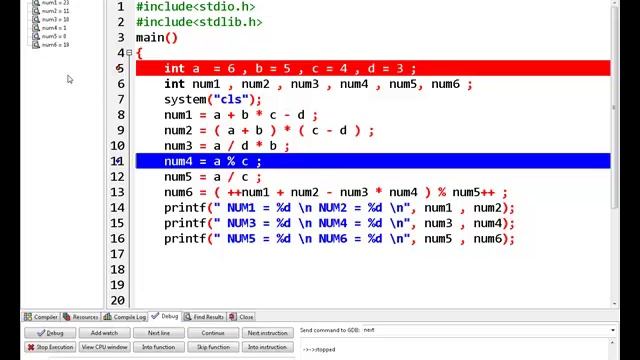Open the Compiler tab
Image resolution: width=640 pixels, height=360 pixels.
point(41,317)
